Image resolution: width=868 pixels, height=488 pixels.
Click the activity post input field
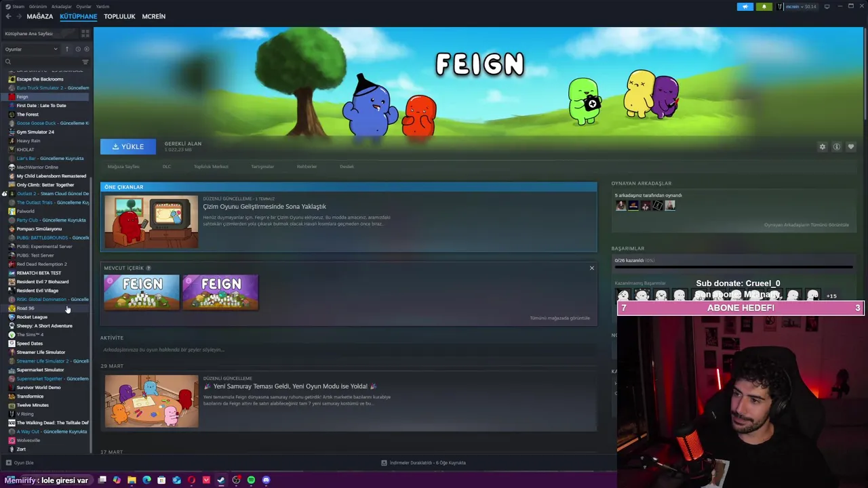pos(349,350)
